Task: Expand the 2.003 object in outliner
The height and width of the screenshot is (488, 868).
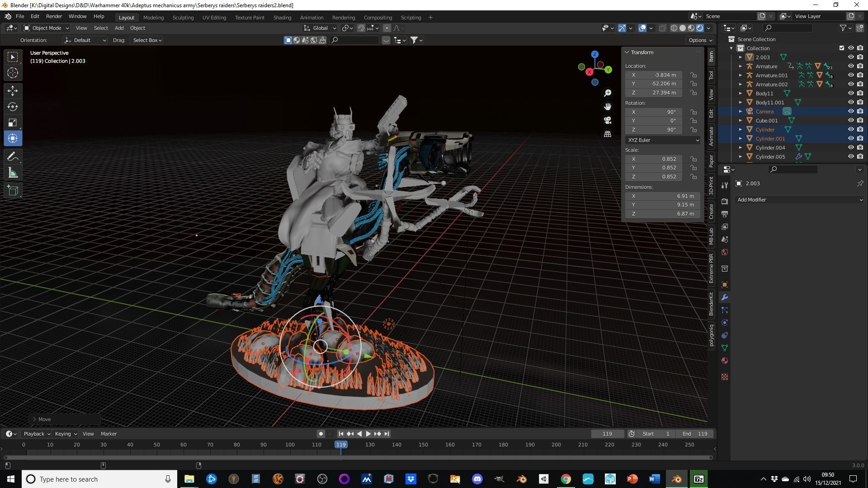Action: pos(741,57)
